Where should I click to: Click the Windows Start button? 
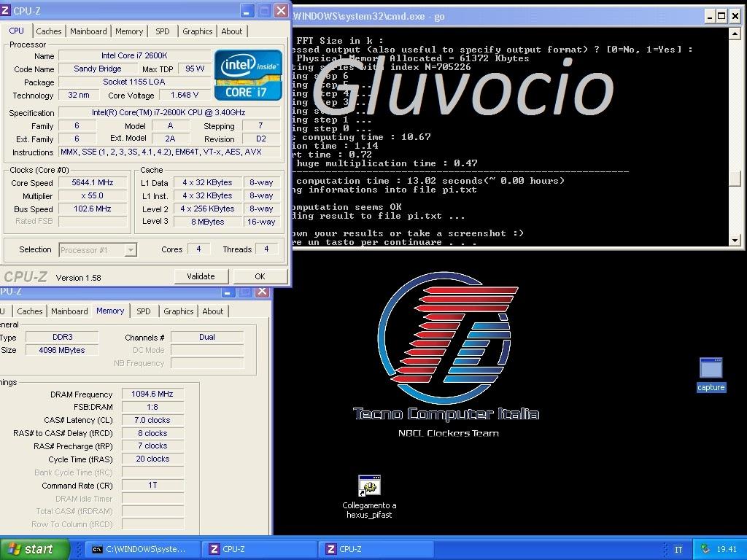tap(34, 549)
